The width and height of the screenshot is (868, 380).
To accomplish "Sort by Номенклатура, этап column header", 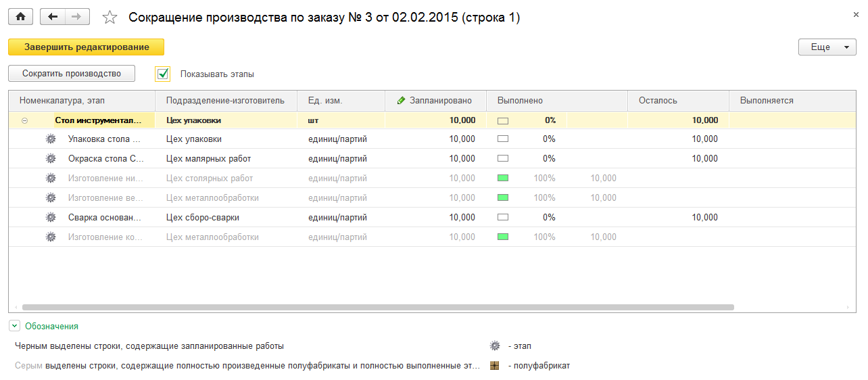I will [x=82, y=100].
